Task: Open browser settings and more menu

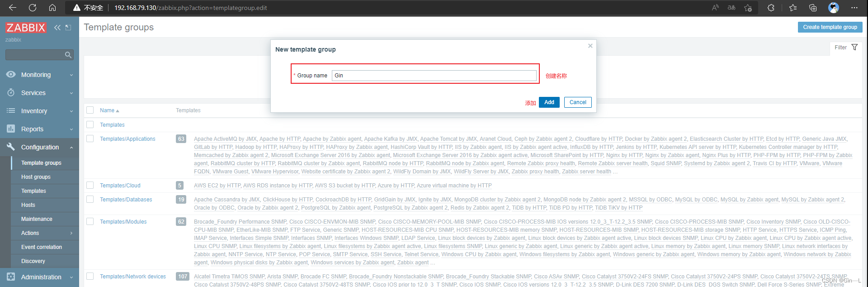Action: pyautogui.click(x=854, y=8)
